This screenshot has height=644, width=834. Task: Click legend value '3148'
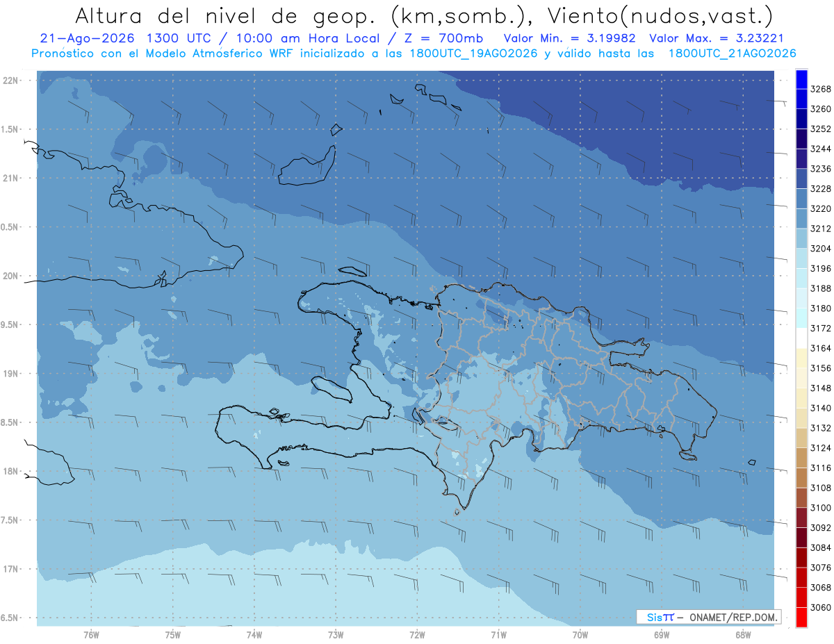point(820,388)
